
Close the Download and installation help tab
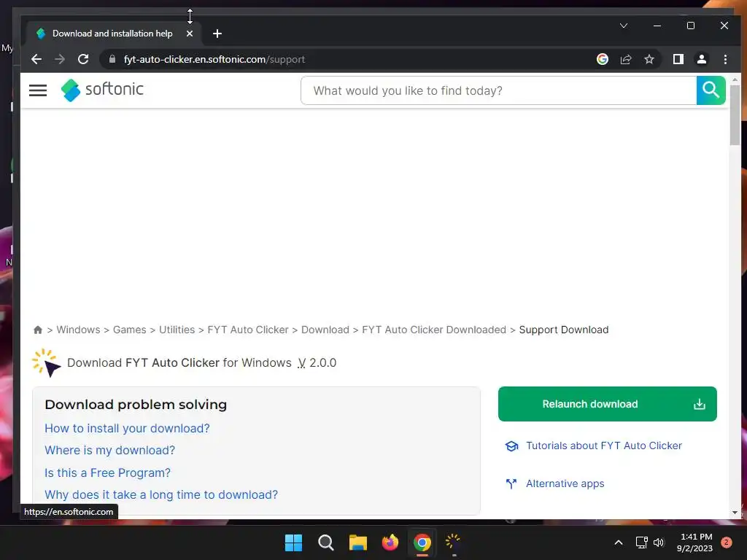[190, 34]
